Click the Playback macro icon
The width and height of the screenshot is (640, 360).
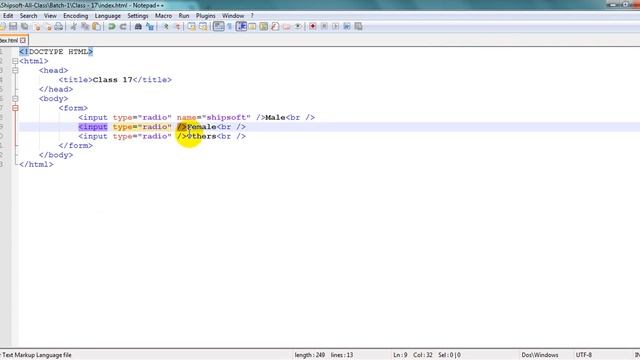click(x=335, y=27)
